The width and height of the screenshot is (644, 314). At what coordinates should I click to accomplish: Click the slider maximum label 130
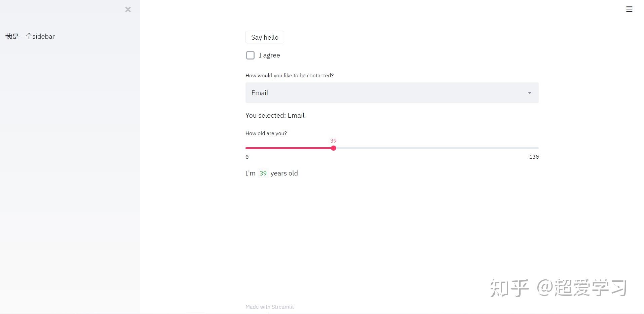[x=534, y=157]
